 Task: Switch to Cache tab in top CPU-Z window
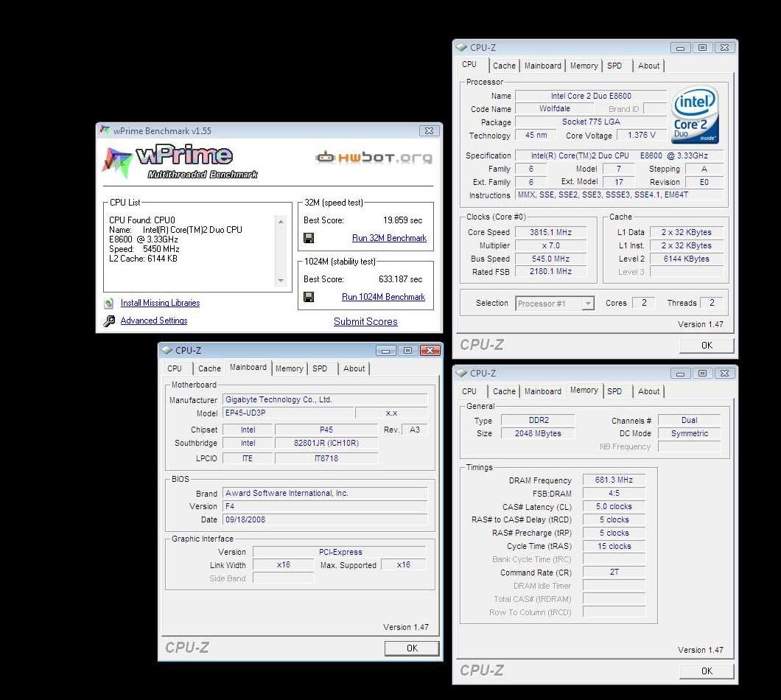pos(504,66)
